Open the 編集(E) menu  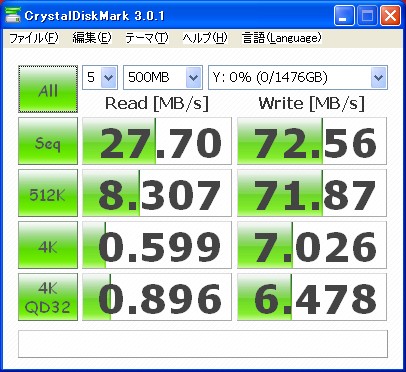coord(92,38)
